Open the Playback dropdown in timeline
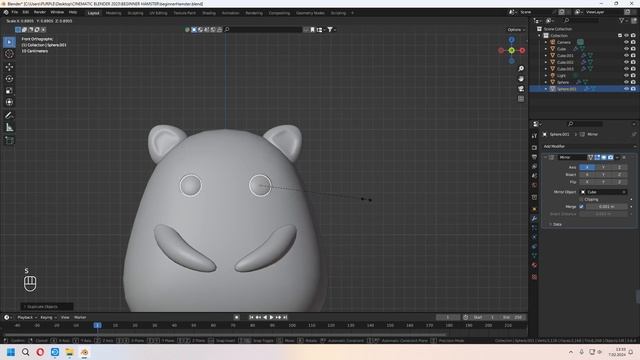 27,317
